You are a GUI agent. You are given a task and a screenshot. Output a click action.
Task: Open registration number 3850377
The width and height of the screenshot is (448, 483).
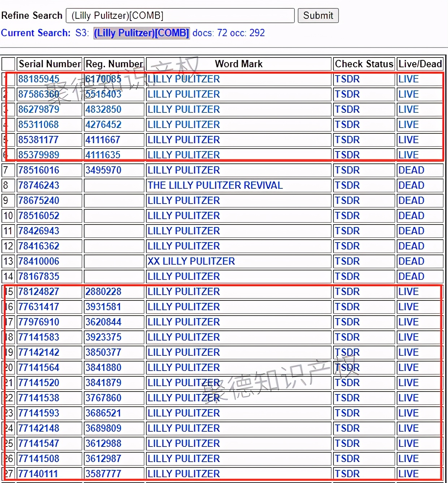[x=103, y=352]
